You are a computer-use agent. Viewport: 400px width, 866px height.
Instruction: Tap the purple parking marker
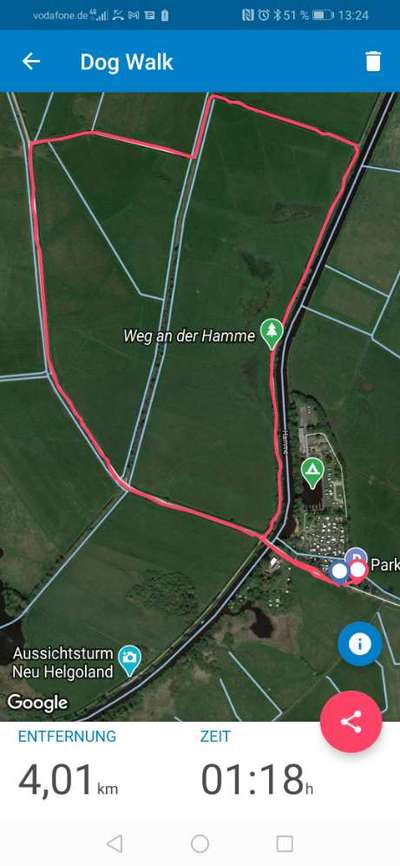point(357,554)
